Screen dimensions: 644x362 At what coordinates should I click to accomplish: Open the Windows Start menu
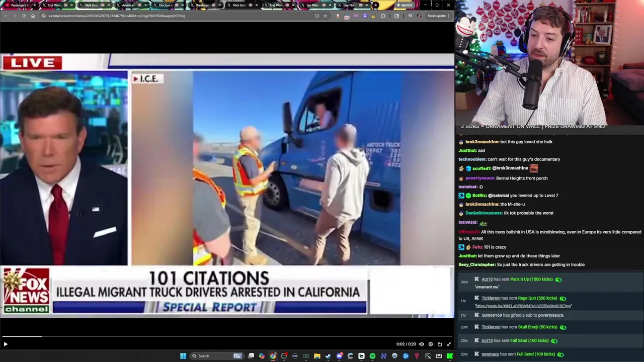point(183,356)
